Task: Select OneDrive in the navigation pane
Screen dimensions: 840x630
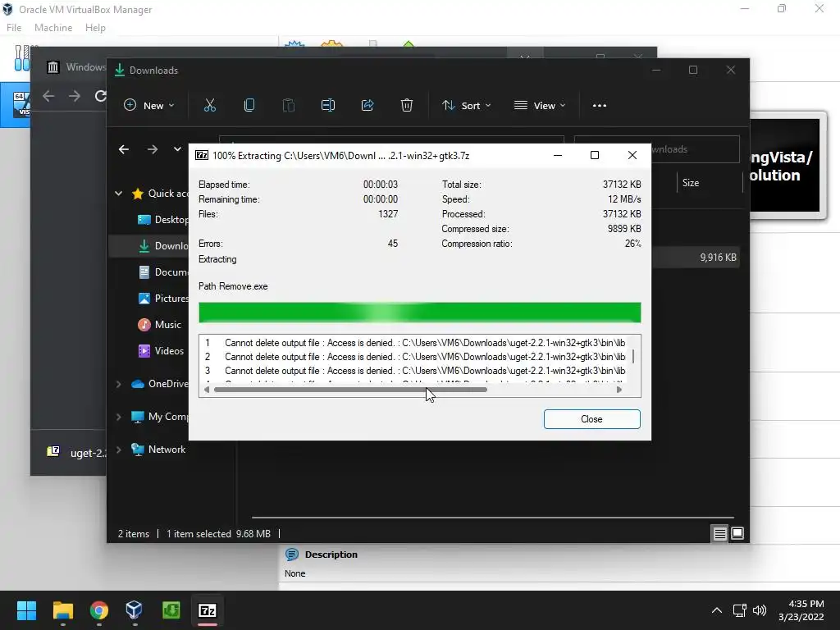Action: pos(160,384)
